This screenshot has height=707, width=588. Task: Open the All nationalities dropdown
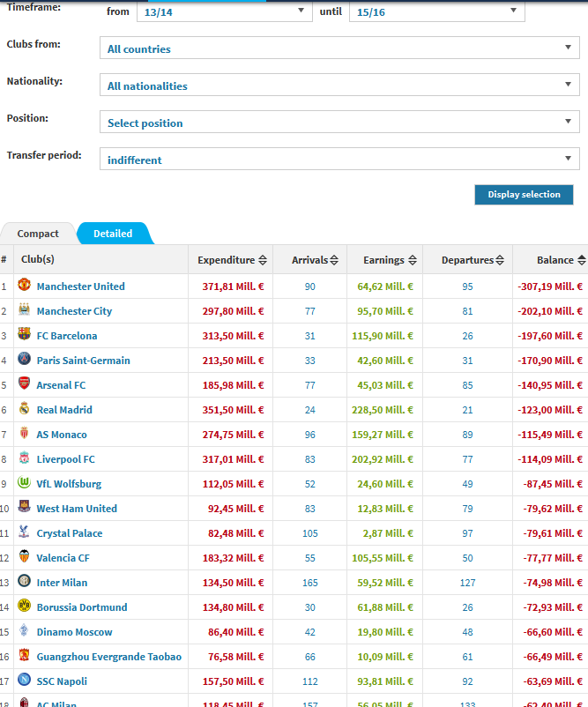[339, 86]
